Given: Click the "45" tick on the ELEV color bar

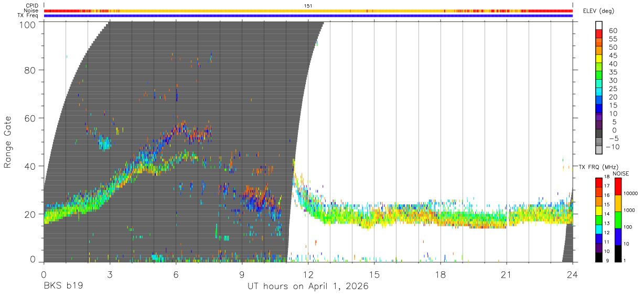Looking at the screenshot, I should (x=613, y=56).
